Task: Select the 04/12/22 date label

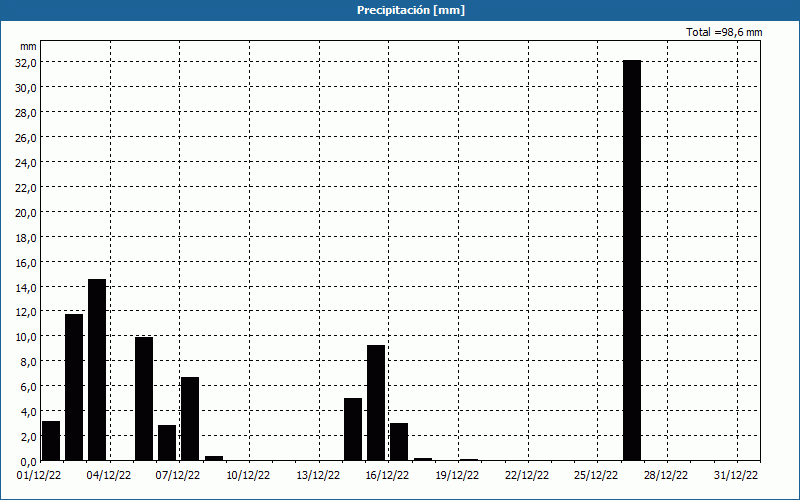Action: point(109,476)
